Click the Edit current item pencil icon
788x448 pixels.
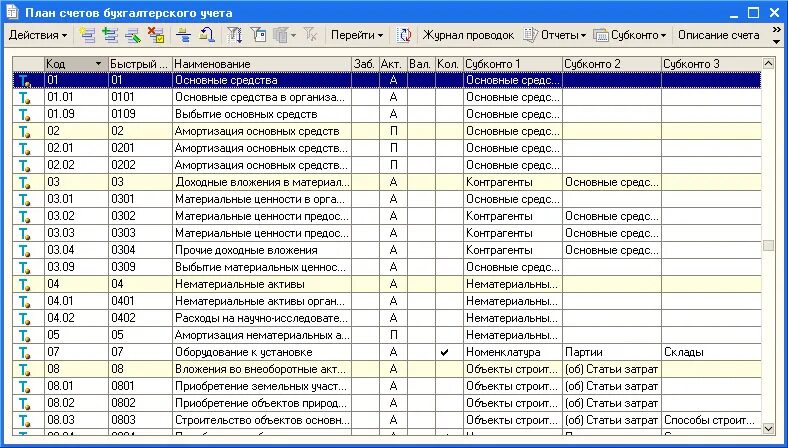coord(133,35)
